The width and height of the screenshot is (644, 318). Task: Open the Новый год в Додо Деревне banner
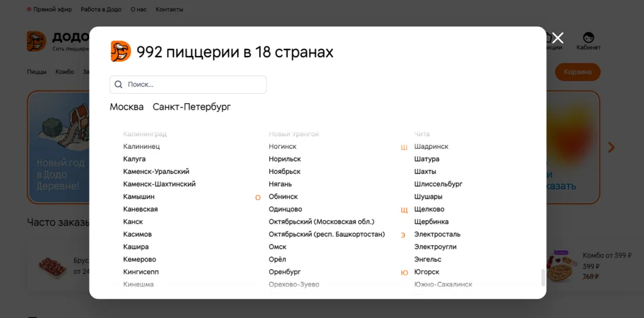tap(58, 147)
